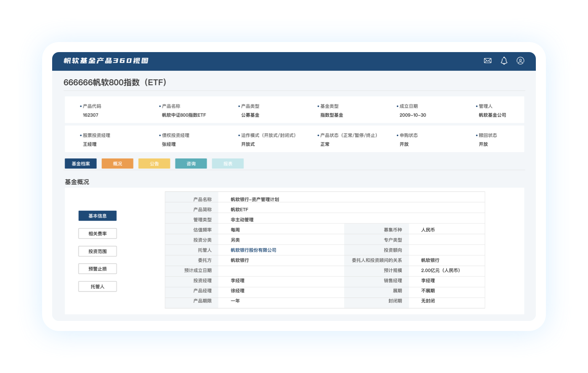Screen dimensions: 588x373
Task: Open the 托管人 sidebar button
Action: pos(98,286)
